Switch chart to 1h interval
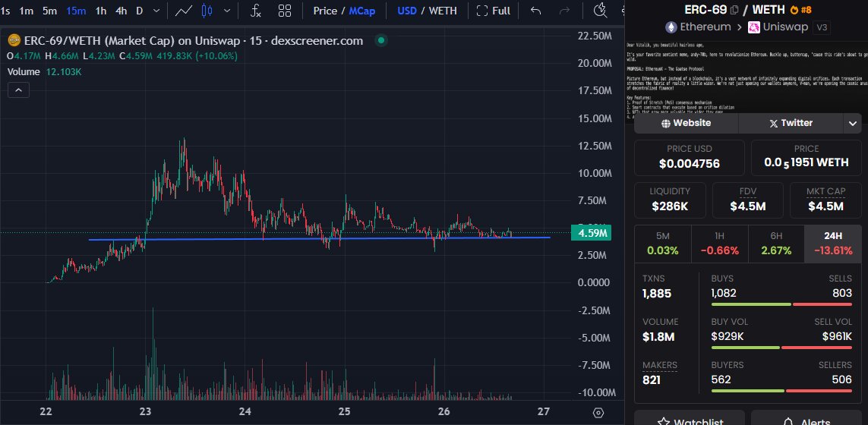 click(101, 11)
